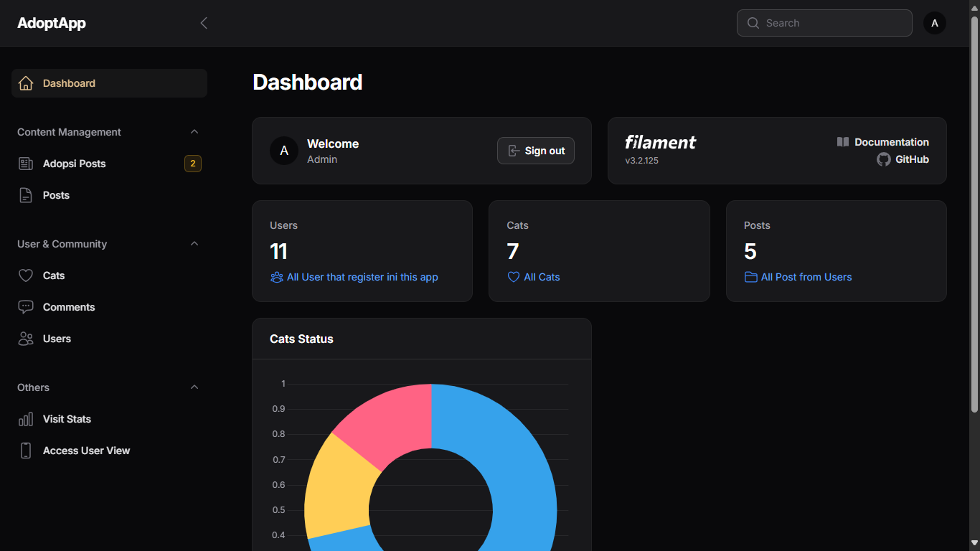
Task: Select the Visit Stats chart icon
Action: (26, 418)
